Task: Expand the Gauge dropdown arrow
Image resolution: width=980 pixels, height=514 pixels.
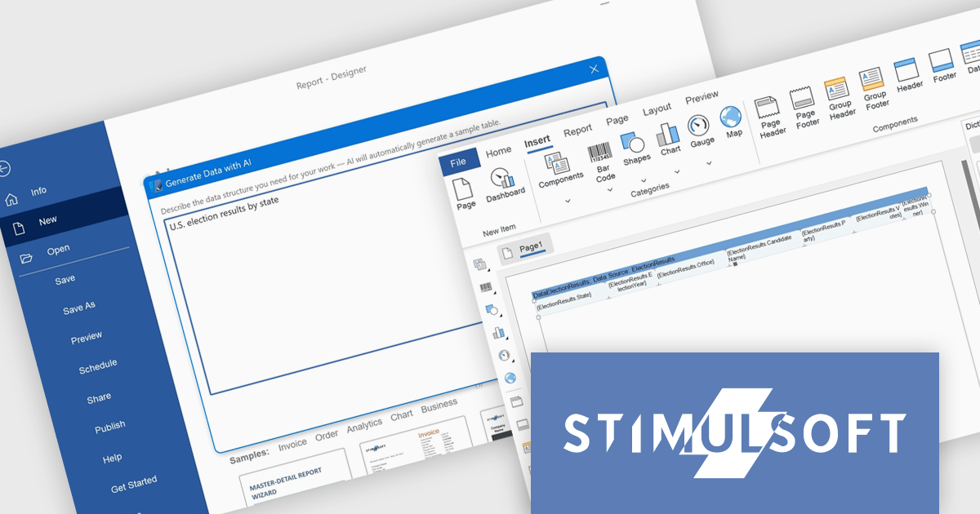Action: point(709,163)
